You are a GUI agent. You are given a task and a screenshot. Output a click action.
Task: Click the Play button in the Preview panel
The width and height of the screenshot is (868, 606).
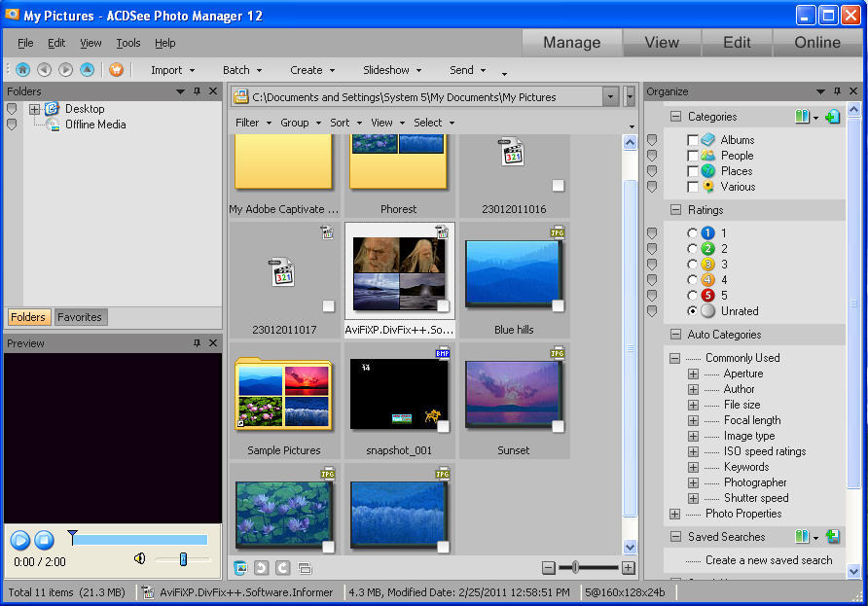[19, 540]
